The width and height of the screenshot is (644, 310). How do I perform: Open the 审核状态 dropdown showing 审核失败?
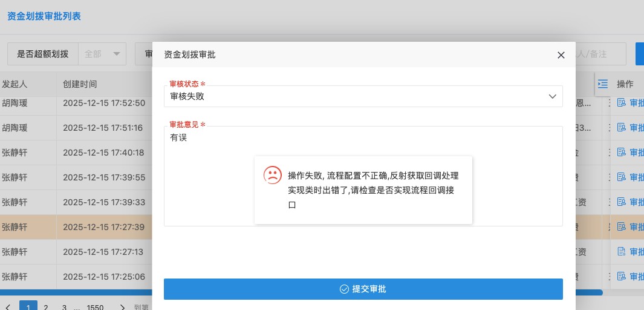[x=363, y=96]
